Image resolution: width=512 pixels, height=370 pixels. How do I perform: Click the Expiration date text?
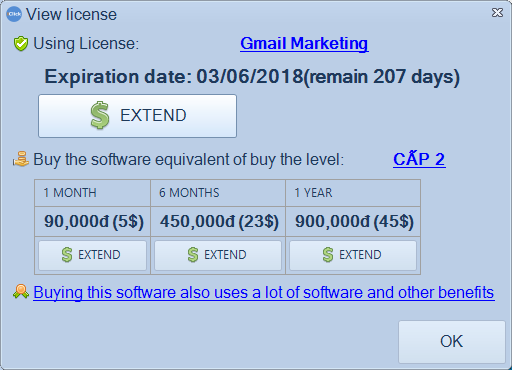pyautogui.click(x=252, y=77)
